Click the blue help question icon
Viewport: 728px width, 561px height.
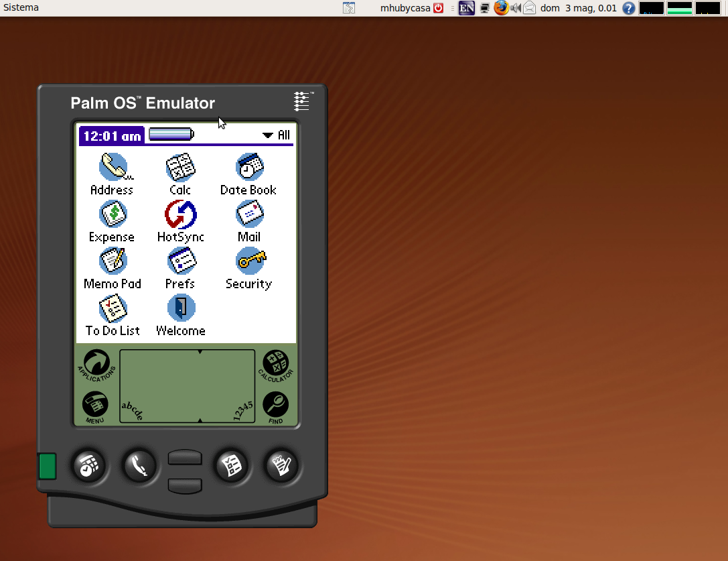pos(629,8)
